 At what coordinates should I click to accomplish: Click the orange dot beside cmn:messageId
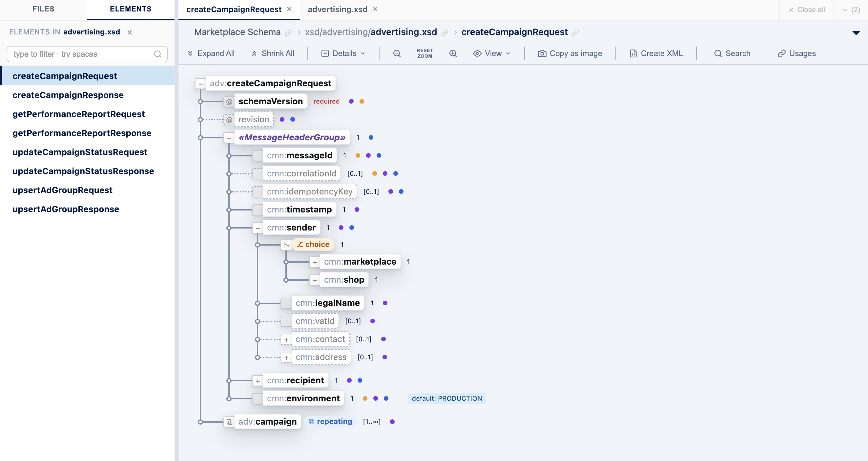point(358,155)
